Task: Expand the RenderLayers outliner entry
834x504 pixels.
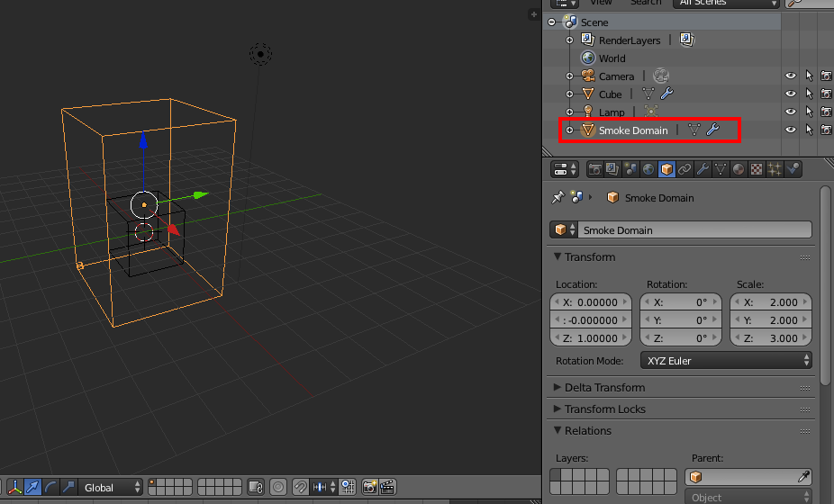Action: pos(569,40)
